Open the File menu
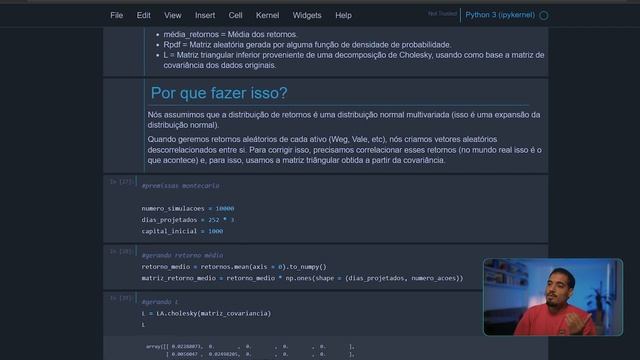 (x=116, y=16)
